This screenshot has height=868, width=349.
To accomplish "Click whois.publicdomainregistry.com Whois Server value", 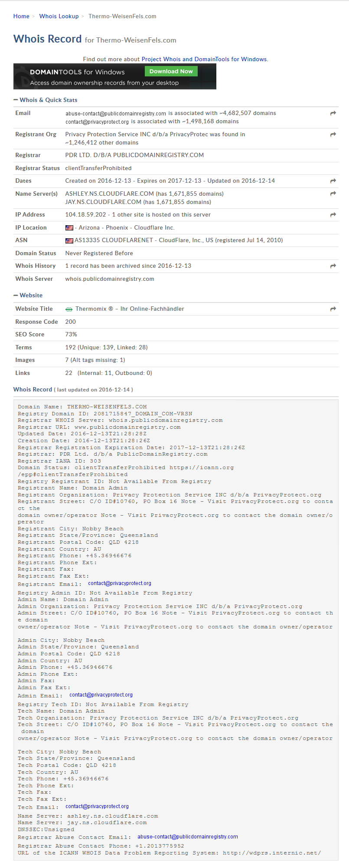I will tap(110, 279).
